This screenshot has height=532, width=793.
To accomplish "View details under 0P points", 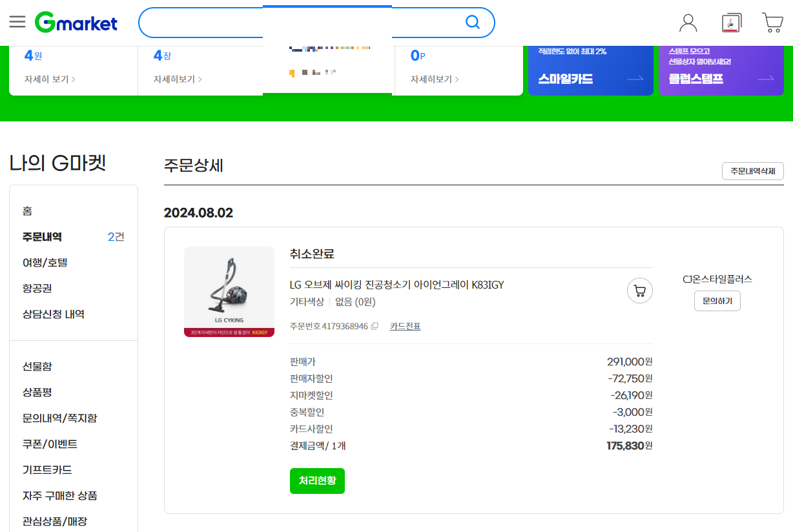I will (435, 79).
